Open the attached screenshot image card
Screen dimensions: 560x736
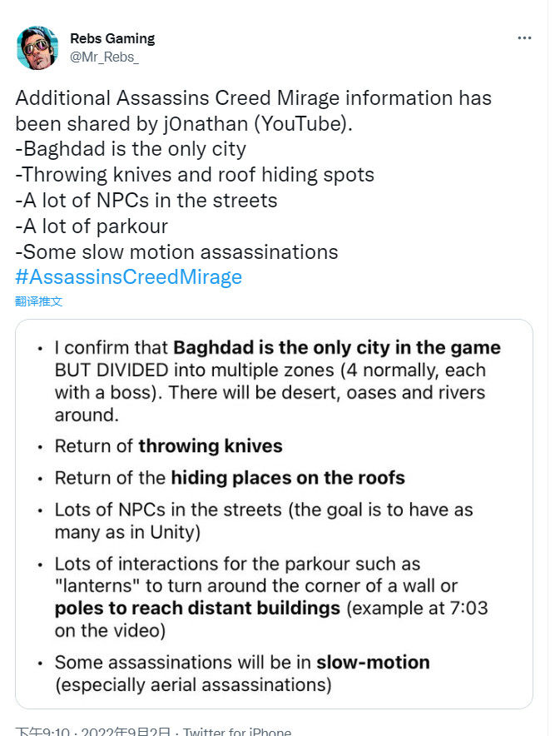coord(274,514)
